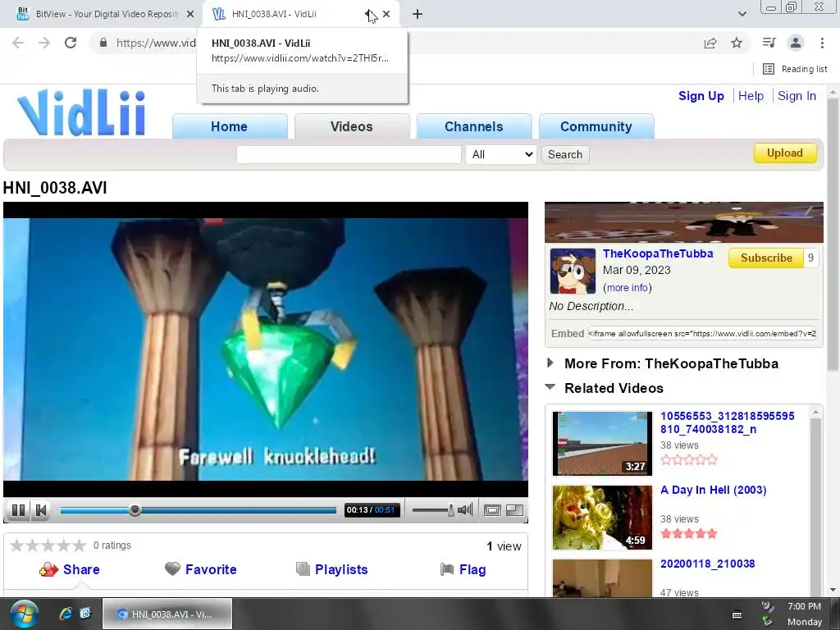Screen dimensions: 840x630
Task: Pause the video playback
Action: tap(18, 510)
